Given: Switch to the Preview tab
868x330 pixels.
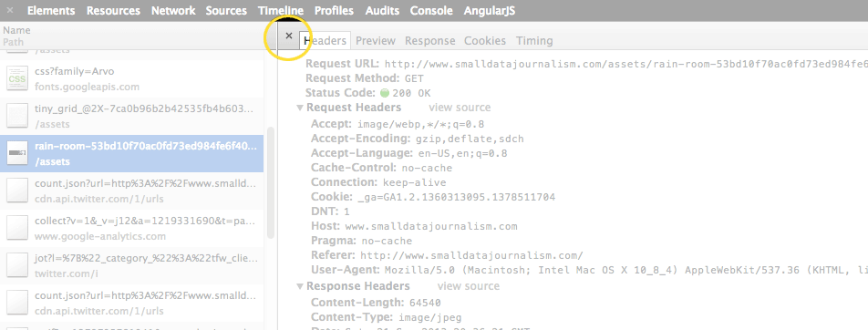Looking at the screenshot, I should point(376,40).
